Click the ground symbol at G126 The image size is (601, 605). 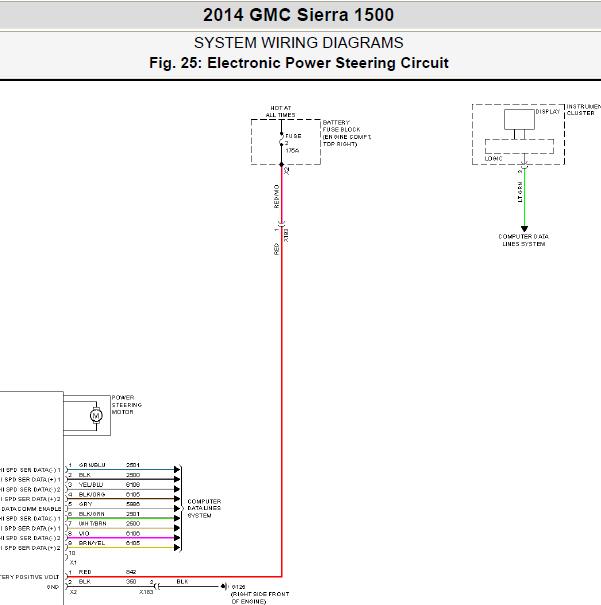coord(224,587)
